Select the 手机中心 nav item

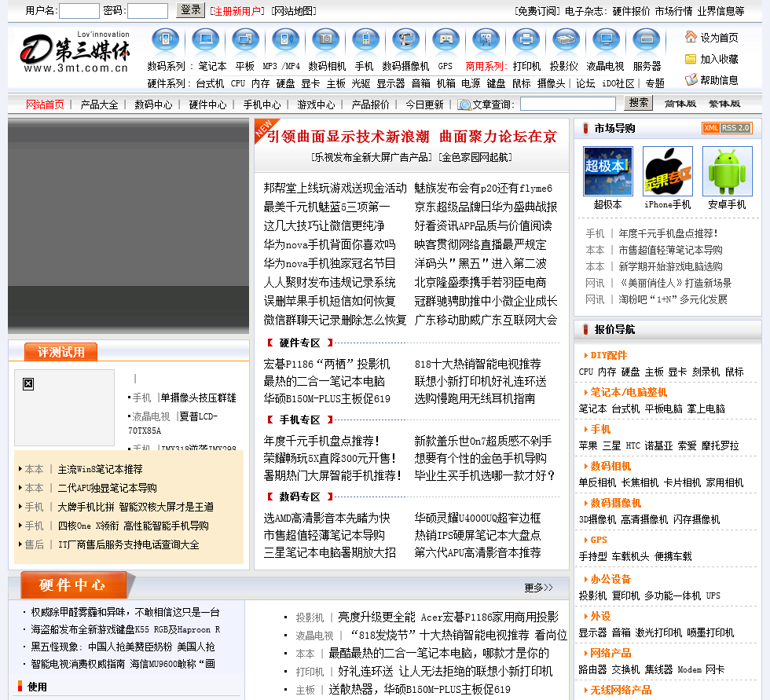pyautogui.click(x=262, y=104)
